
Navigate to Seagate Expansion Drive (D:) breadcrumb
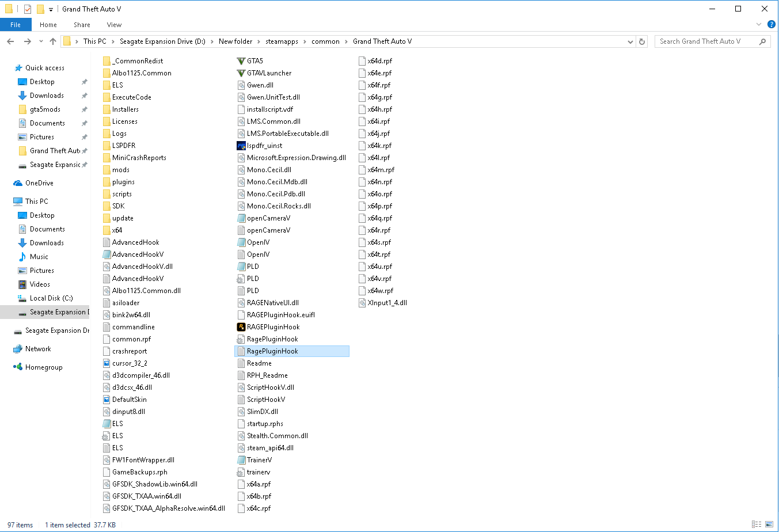click(x=162, y=41)
